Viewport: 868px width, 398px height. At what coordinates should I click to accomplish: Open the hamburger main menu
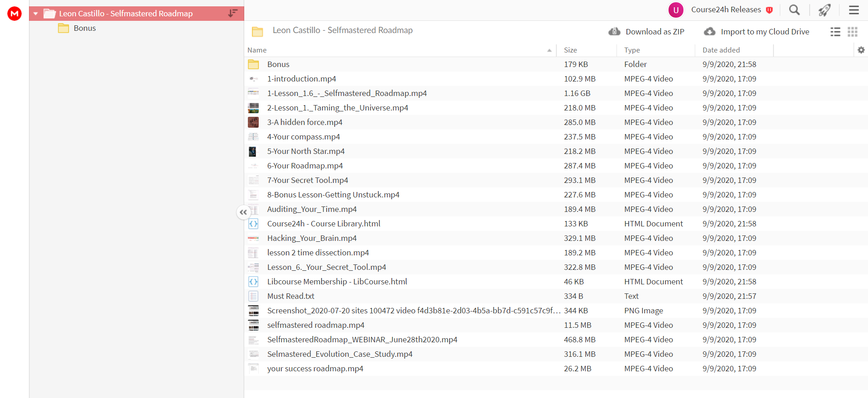coord(854,10)
